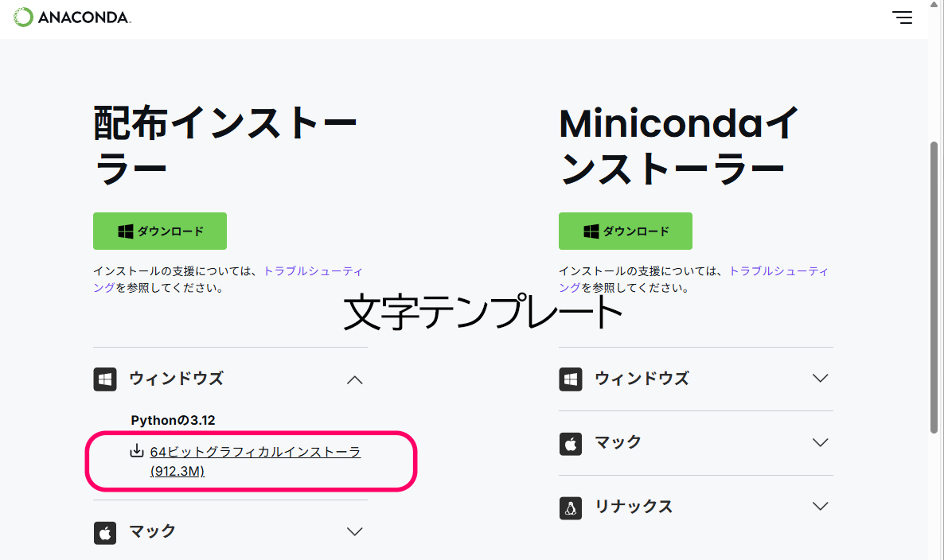Click the Pythonの3.12 label
Screen dimensions: 944x560
tap(173, 421)
